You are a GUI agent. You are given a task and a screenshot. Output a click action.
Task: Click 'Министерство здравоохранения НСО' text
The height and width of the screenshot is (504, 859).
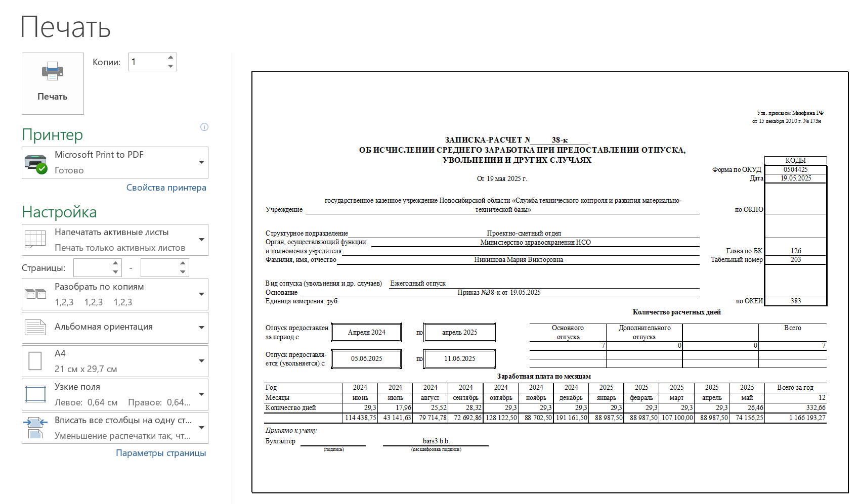click(535, 243)
